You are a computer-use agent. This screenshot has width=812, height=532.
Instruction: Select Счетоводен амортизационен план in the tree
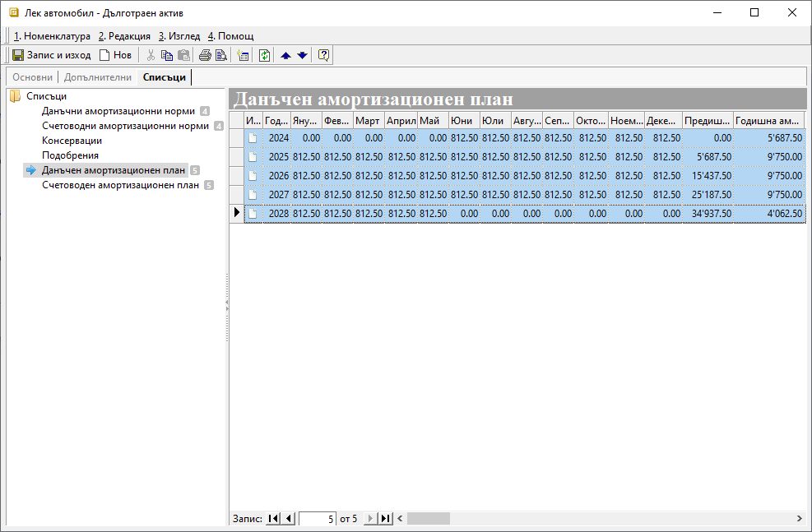(x=120, y=185)
